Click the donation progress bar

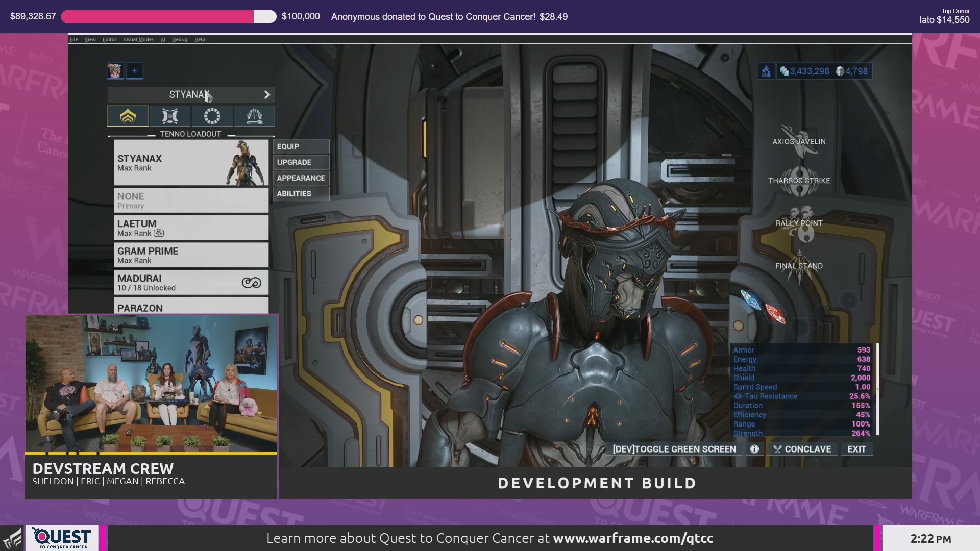[168, 17]
